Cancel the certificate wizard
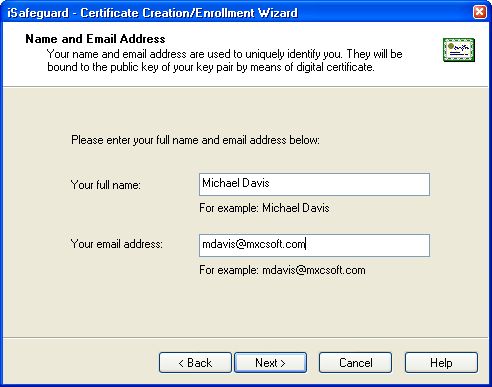492x387 pixels. pyautogui.click(x=355, y=363)
